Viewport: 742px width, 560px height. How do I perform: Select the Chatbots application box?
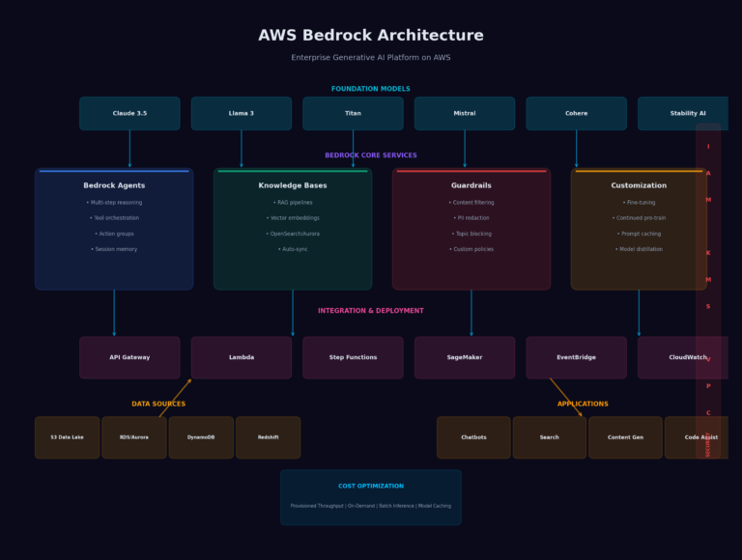(x=473, y=437)
